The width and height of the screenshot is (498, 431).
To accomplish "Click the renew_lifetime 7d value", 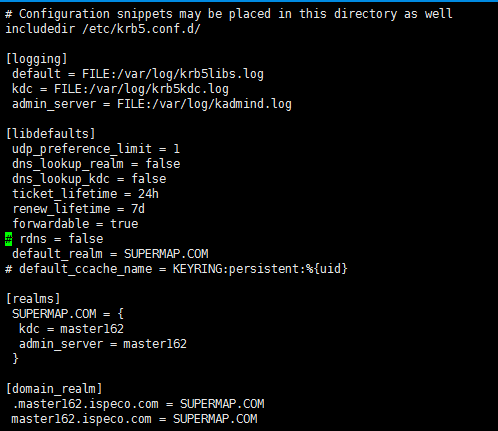I will [x=138, y=209].
